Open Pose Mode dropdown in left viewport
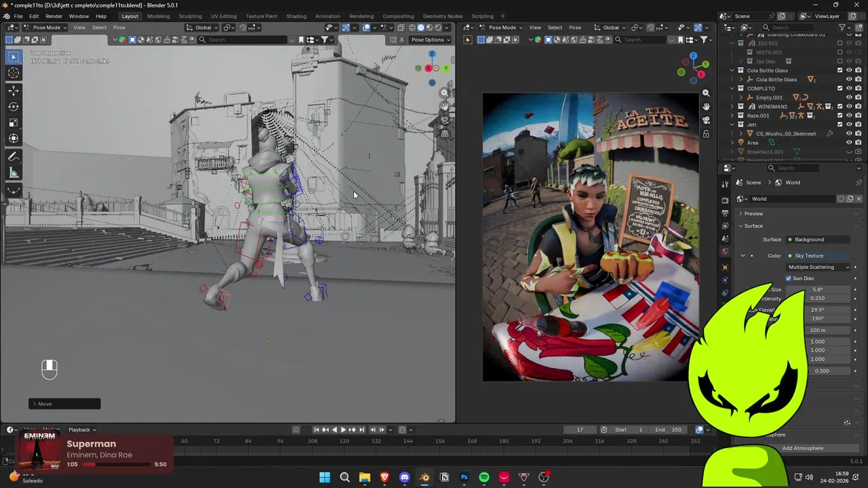Viewport: 868px width, 488px height. coord(45,28)
